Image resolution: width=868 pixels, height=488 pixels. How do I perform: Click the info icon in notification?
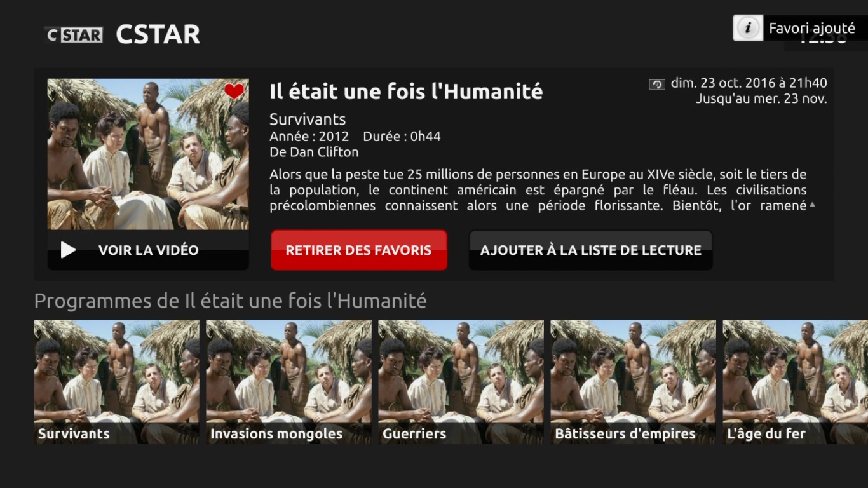tap(748, 28)
